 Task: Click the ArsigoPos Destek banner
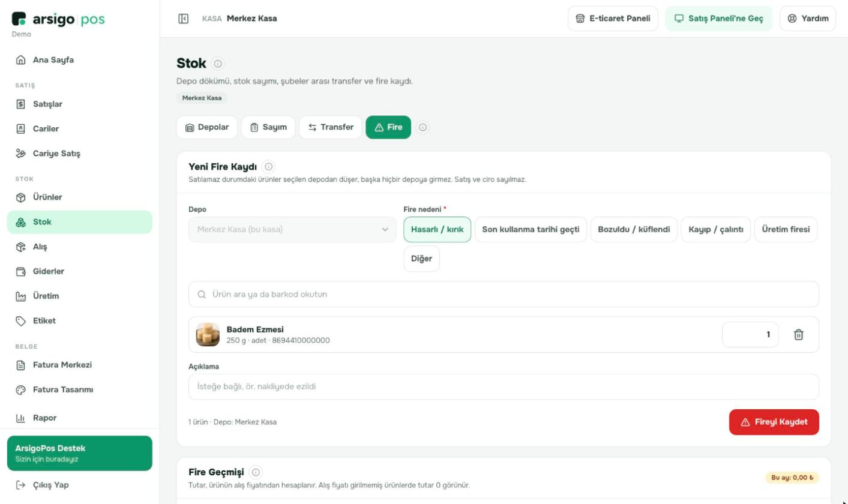(x=80, y=454)
